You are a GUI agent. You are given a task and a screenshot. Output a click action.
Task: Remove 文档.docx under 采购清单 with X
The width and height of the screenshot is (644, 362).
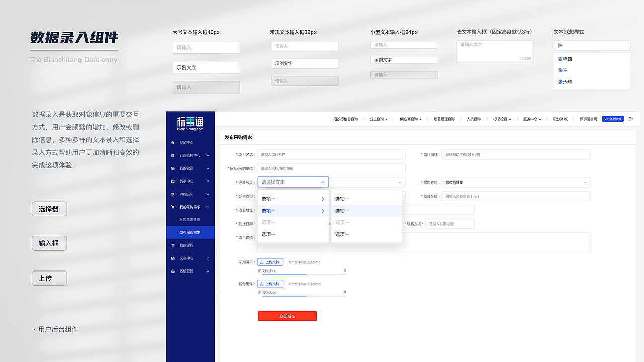[x=345, y=270]
